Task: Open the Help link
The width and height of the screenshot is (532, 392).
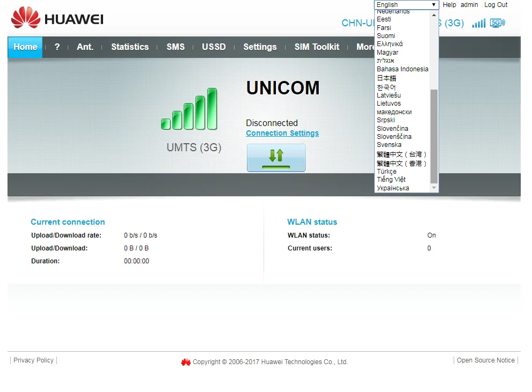Action: click(449, 5)
